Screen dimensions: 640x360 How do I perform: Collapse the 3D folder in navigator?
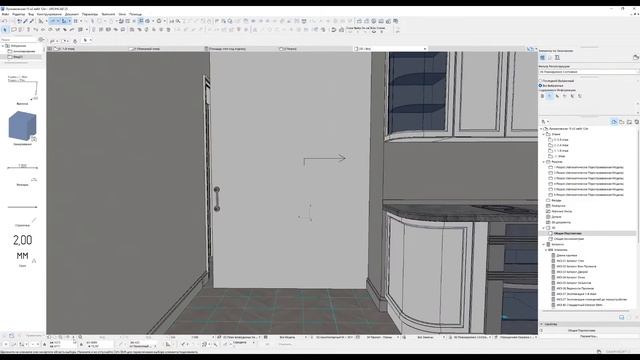(544, 228)
